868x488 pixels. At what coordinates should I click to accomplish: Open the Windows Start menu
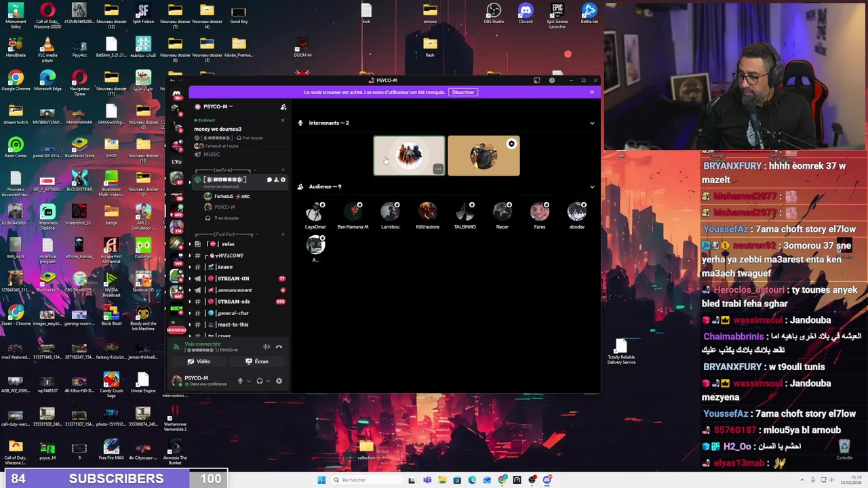pyautogui.click(x=321, y=480)
